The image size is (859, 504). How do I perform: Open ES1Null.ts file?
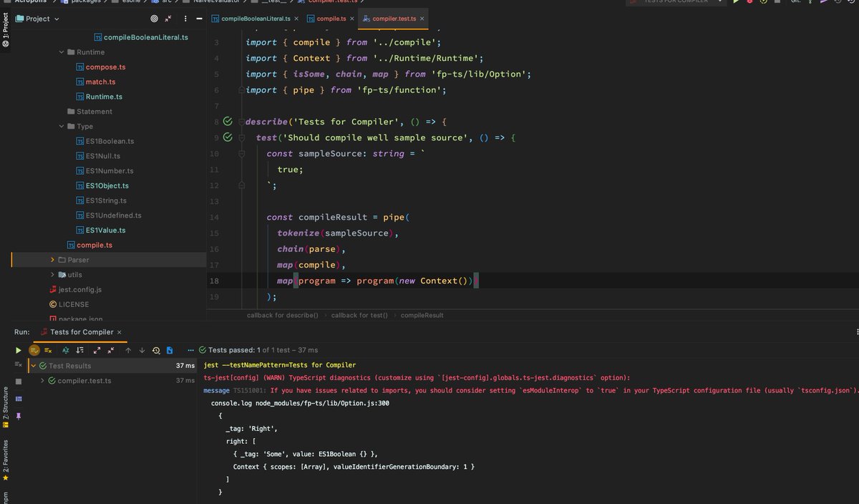click(x=98, y=156)
